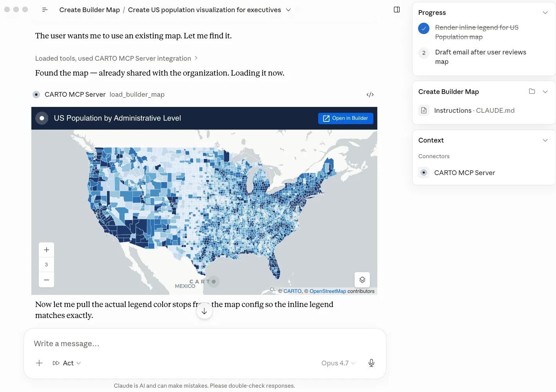556x392 pixels.
Task: Open the Act mode dropdown
Action: [67, 363]
